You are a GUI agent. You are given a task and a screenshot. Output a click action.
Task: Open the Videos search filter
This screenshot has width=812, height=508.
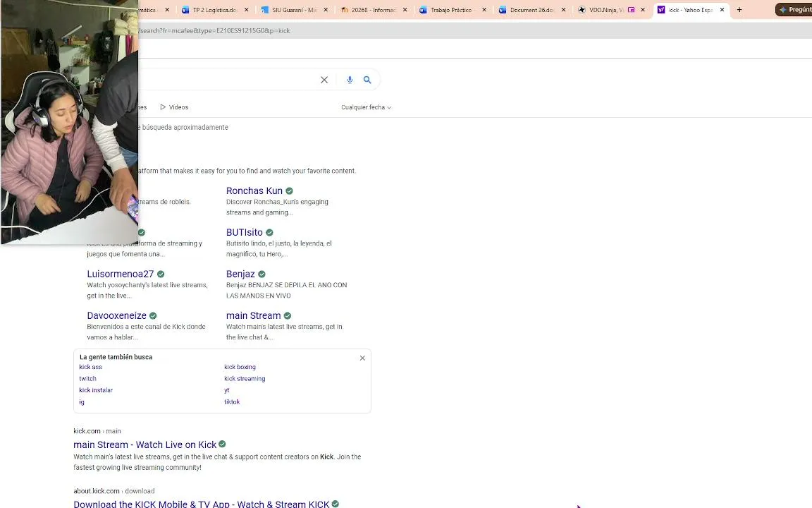(174, 107)
